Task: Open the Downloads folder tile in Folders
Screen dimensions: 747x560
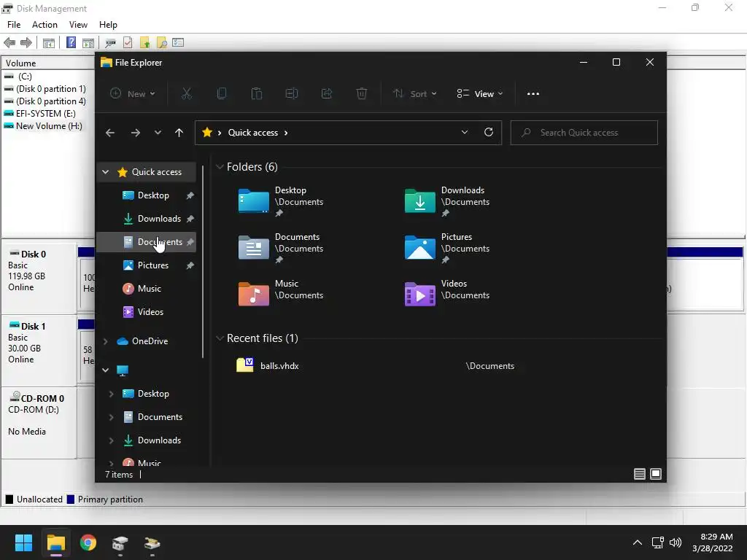Action: tap(447, 201)
